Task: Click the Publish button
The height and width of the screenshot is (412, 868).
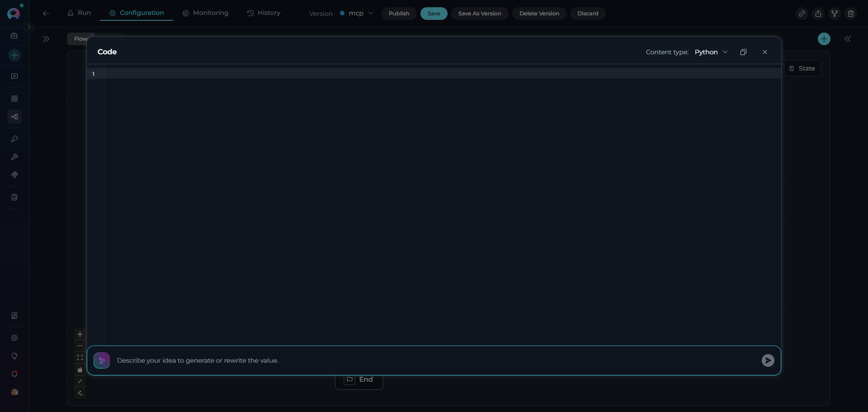Action: coord(399,14)
